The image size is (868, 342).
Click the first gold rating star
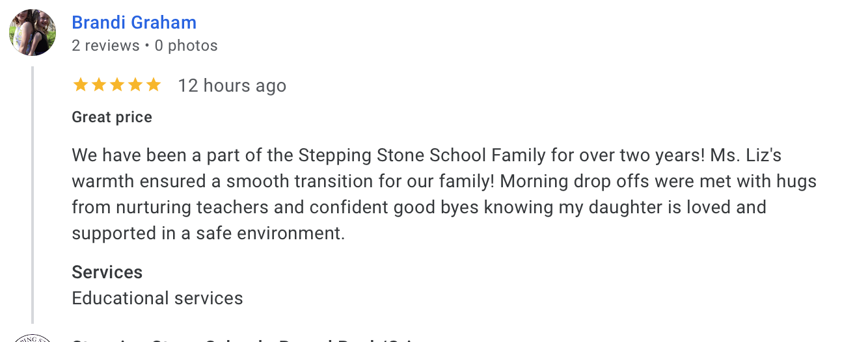81,85
